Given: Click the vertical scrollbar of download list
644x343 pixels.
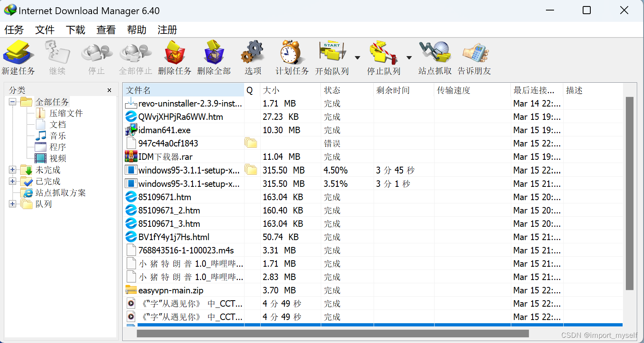Looking at the screenshot, I should click(x=629, y=193).
